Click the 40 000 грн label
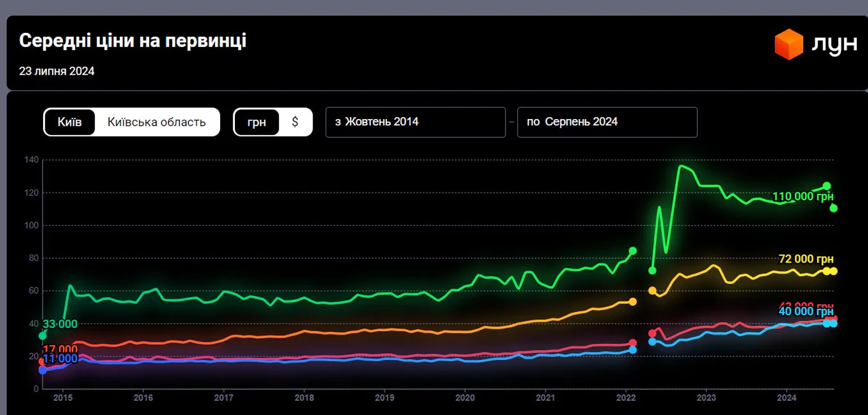 click(x=806, y=311)
